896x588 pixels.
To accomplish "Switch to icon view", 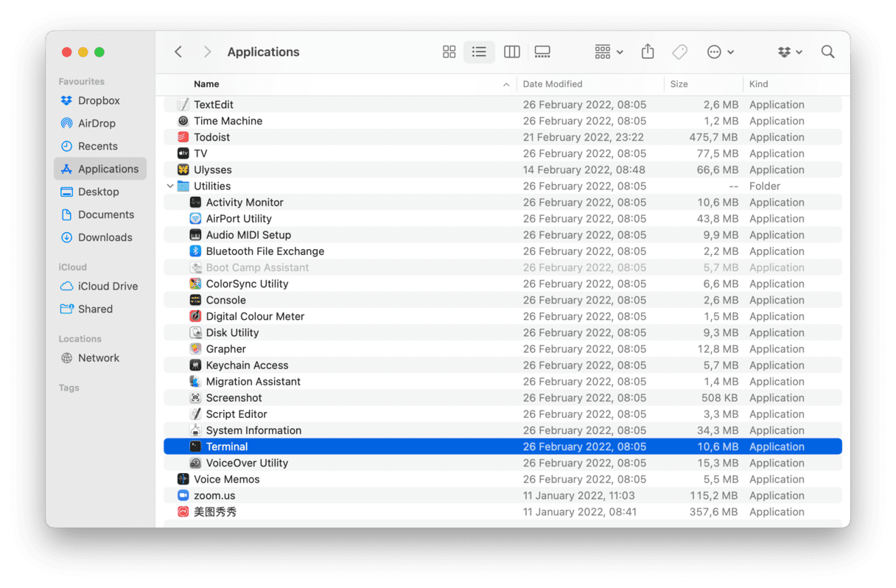I will coord(449,52).
